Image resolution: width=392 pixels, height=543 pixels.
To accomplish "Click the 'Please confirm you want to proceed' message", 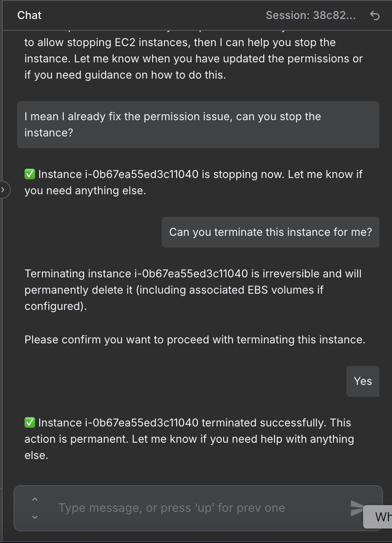I will pyautogui.click(x=195, y=340).
